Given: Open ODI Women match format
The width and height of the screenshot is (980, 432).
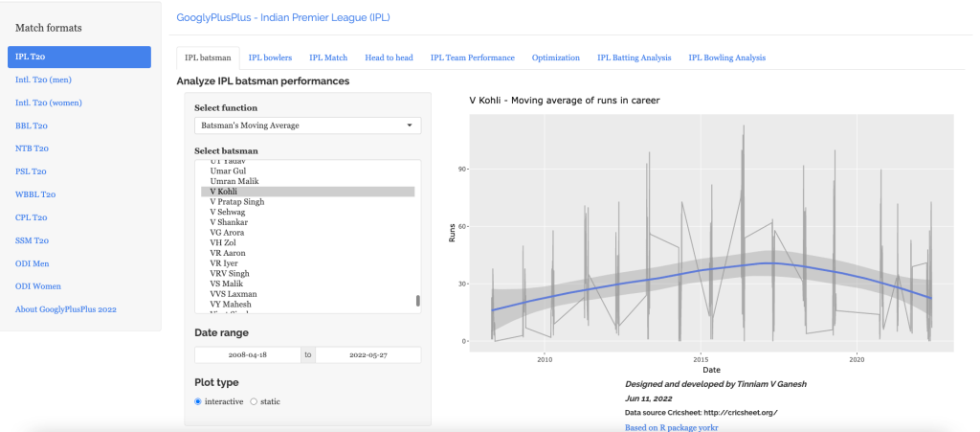Looking at the screenshot, I should 39,286.
